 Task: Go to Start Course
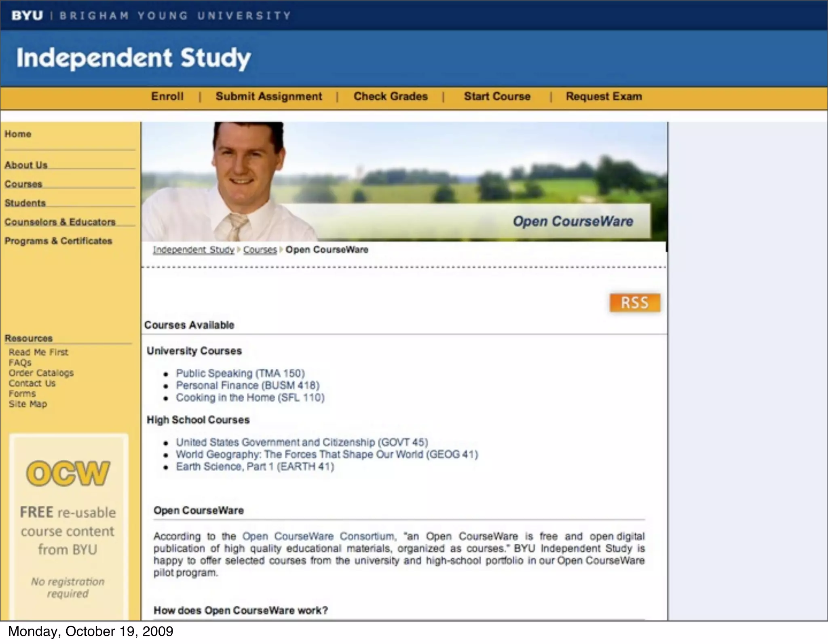(x=497, y=97)
